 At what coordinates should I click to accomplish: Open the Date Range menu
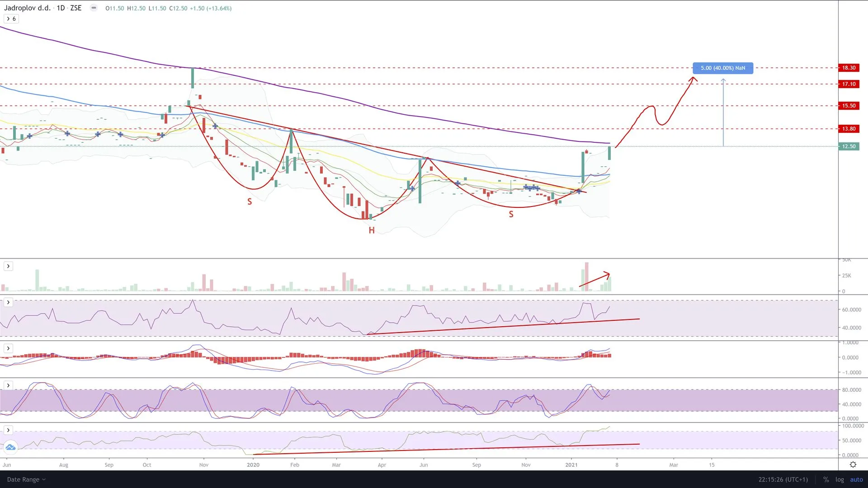[26, 479]
